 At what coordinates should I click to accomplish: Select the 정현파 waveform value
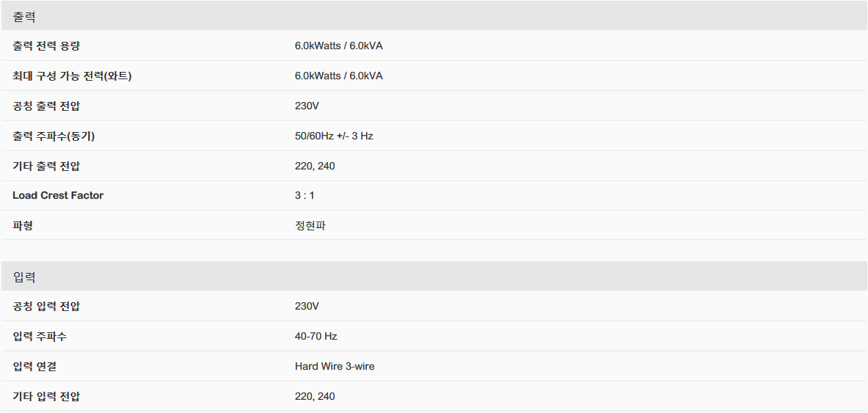click(310, 225)
